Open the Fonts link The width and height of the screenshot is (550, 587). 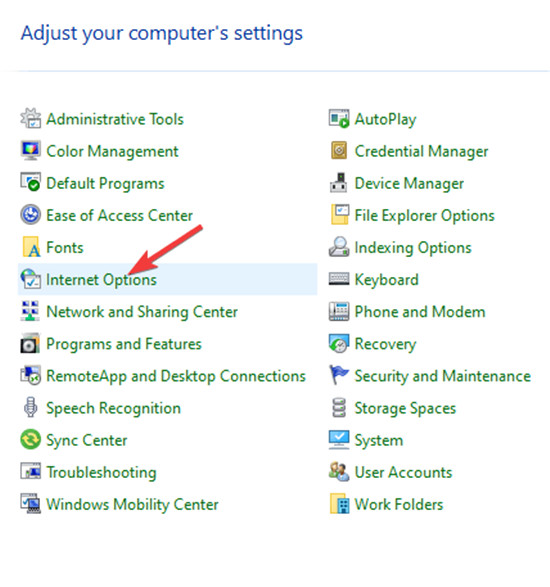click(x=65, y=247)
